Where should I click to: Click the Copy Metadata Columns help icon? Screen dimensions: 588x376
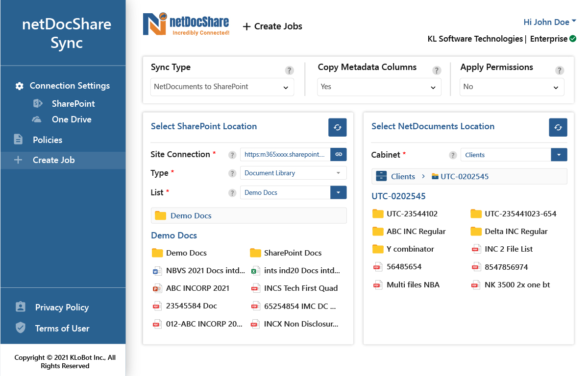[437, 70]
